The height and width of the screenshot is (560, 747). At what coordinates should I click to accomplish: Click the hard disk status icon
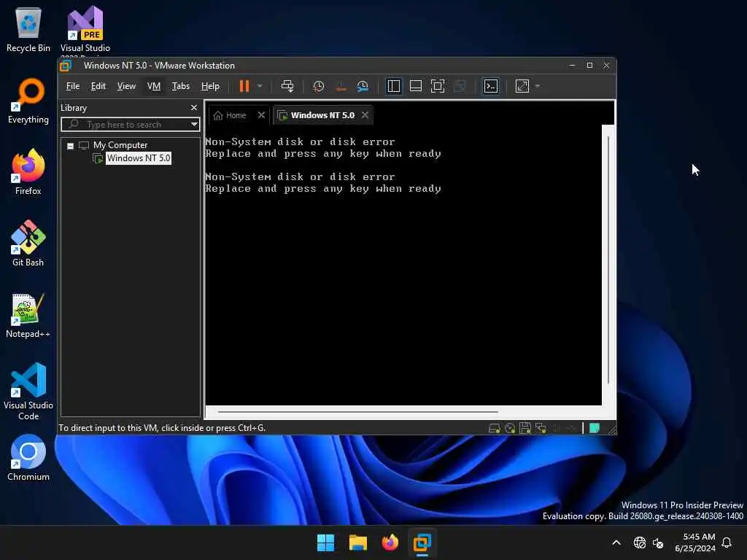coord(494,428)
